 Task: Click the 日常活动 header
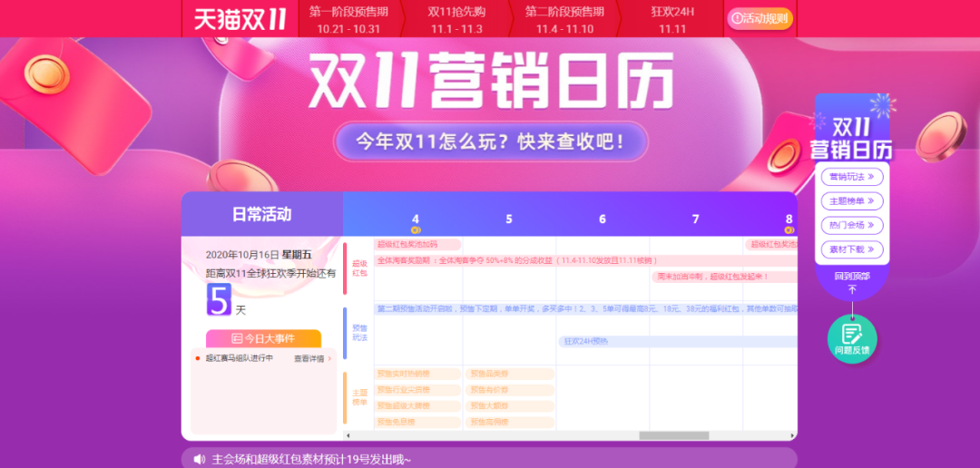[x=262, y=214]
